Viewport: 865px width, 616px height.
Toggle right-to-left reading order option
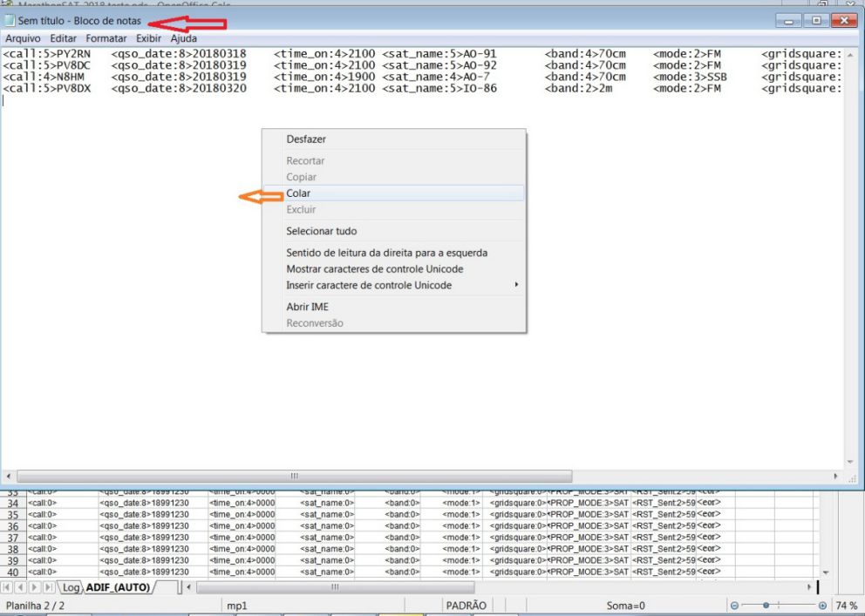click(x=386, y=253)
